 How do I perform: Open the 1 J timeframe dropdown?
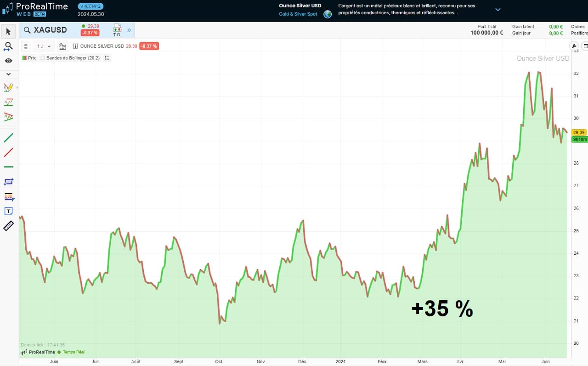(44, 46)
